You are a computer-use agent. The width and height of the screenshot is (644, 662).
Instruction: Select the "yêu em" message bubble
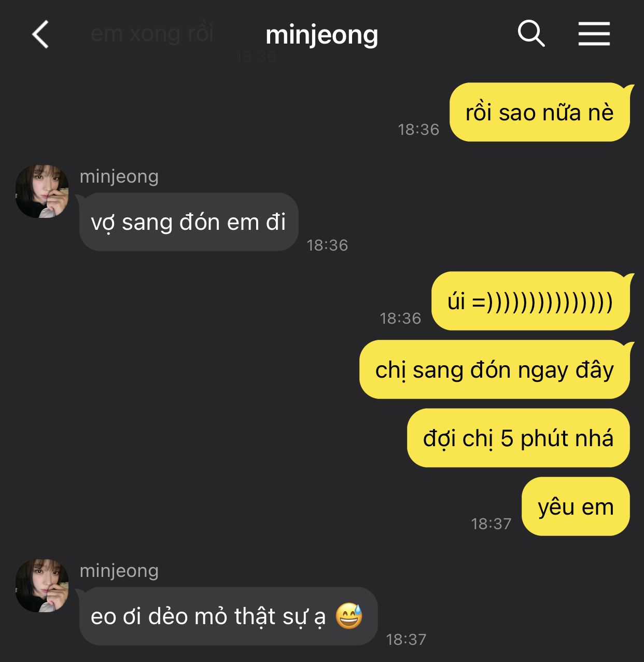[575, 506]
